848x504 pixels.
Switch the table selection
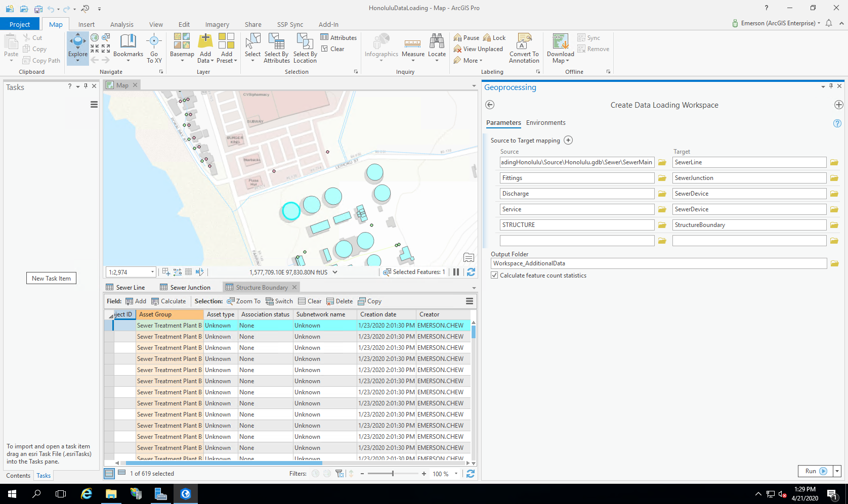(x=279, y=301)
